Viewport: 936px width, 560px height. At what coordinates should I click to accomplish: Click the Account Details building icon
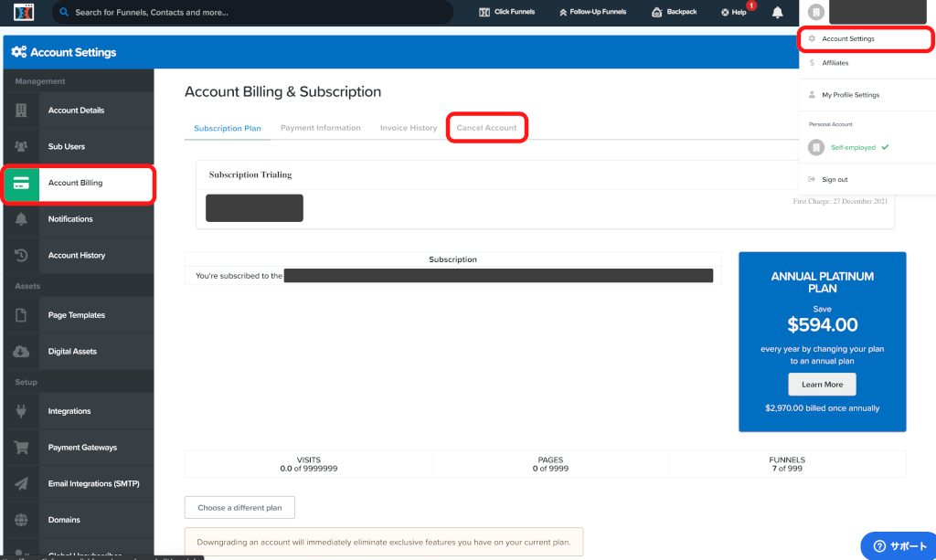coord(21,111)
